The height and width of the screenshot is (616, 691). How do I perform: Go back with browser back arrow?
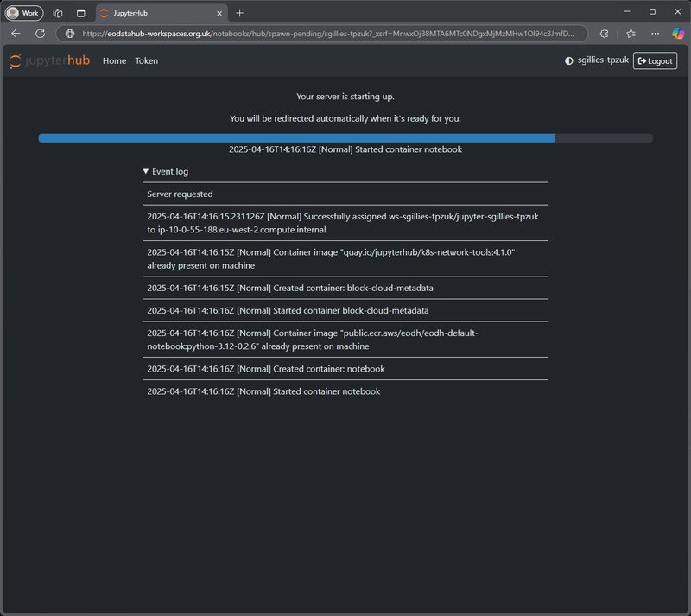[16, 33]
